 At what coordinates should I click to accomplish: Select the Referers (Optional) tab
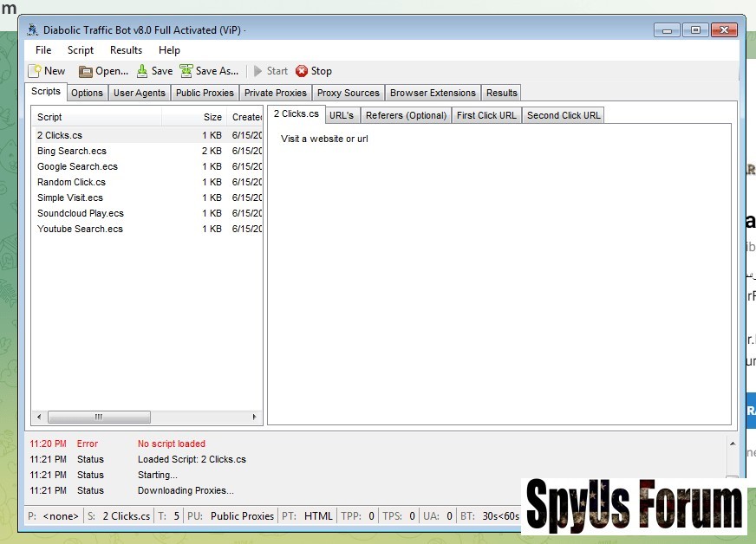click(406, 115)
